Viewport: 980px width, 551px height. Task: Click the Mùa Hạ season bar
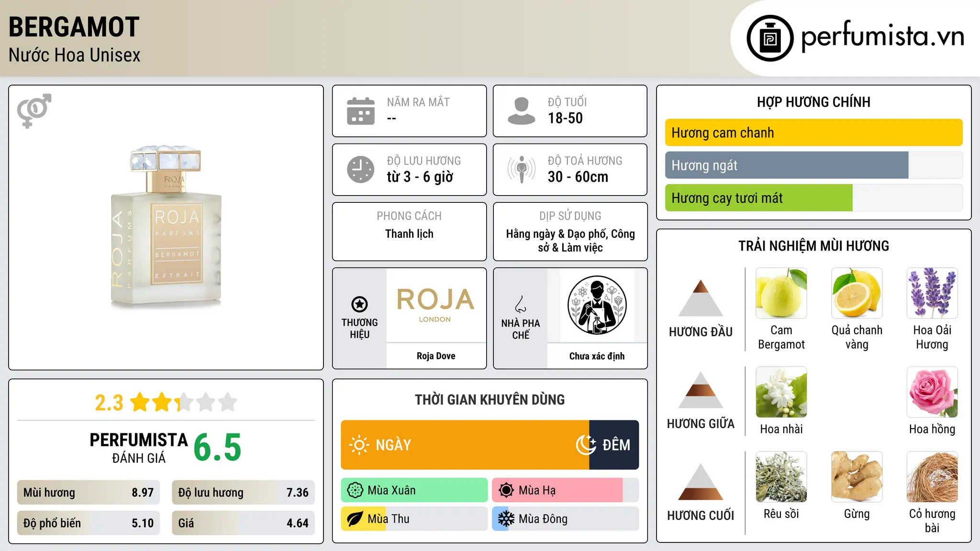click(565, 490)
